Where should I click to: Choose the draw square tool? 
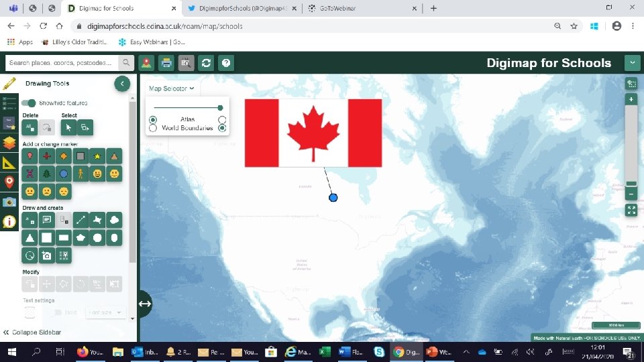47,237
